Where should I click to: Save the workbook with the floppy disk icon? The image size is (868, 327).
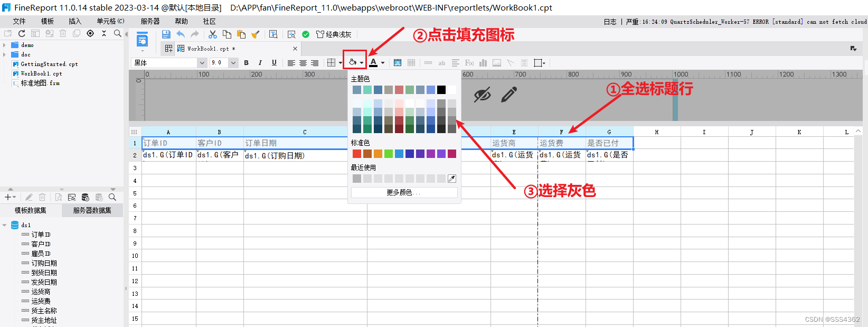(166, 34)
